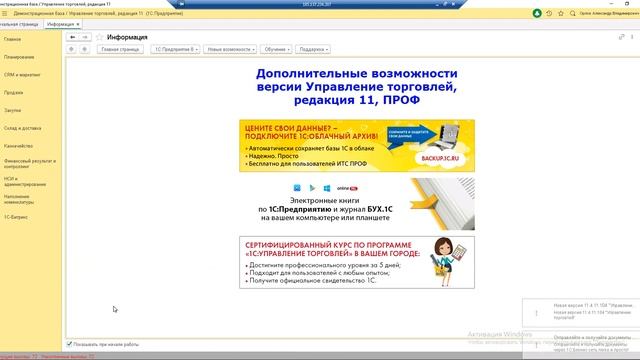Click the Информация page heading
Image resolution: width=640 pixels, height=360 pixels.
[127, 37]
